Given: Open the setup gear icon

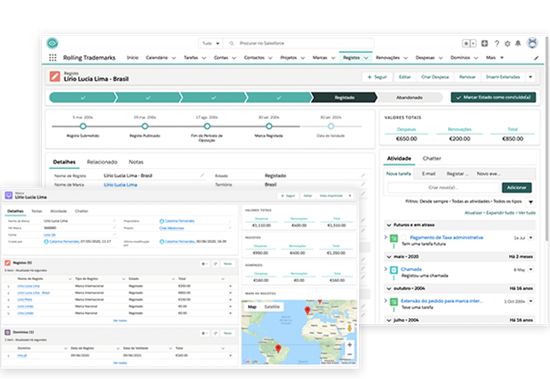Looking at the screenshot, I should coord(507,44).
